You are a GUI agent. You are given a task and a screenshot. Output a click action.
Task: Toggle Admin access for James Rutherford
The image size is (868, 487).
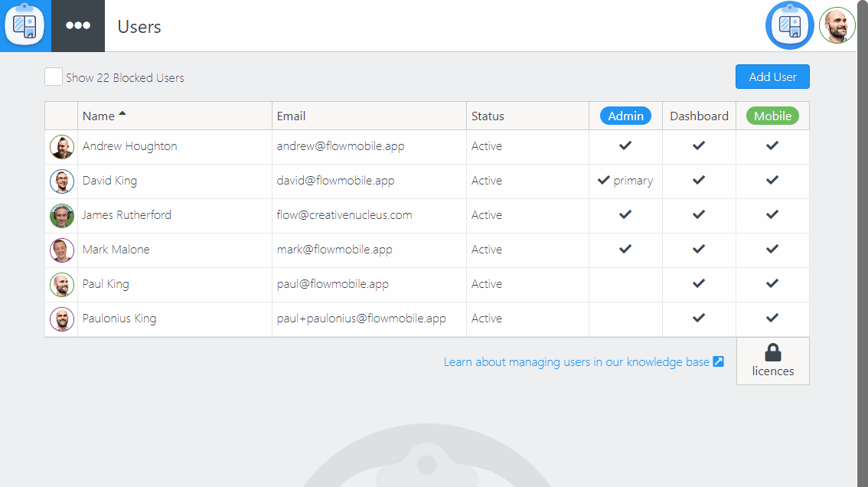625,215
